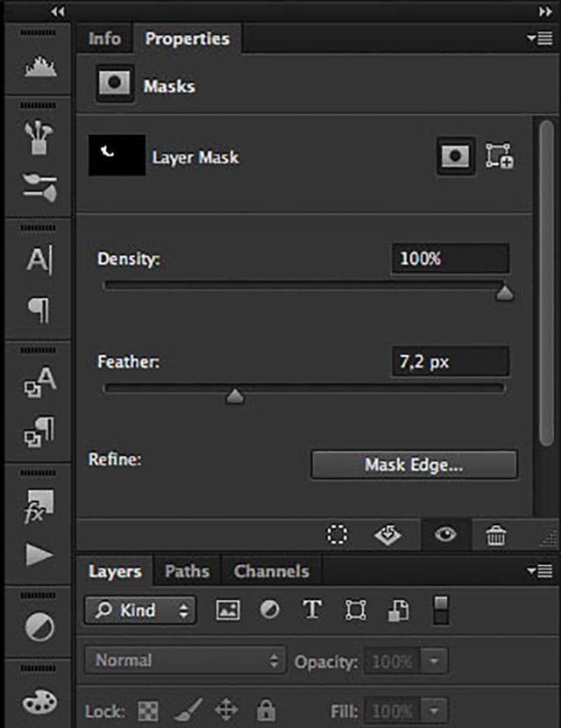Open the Adjustments panel icon
561x728 pixels.
coord(39,627)
